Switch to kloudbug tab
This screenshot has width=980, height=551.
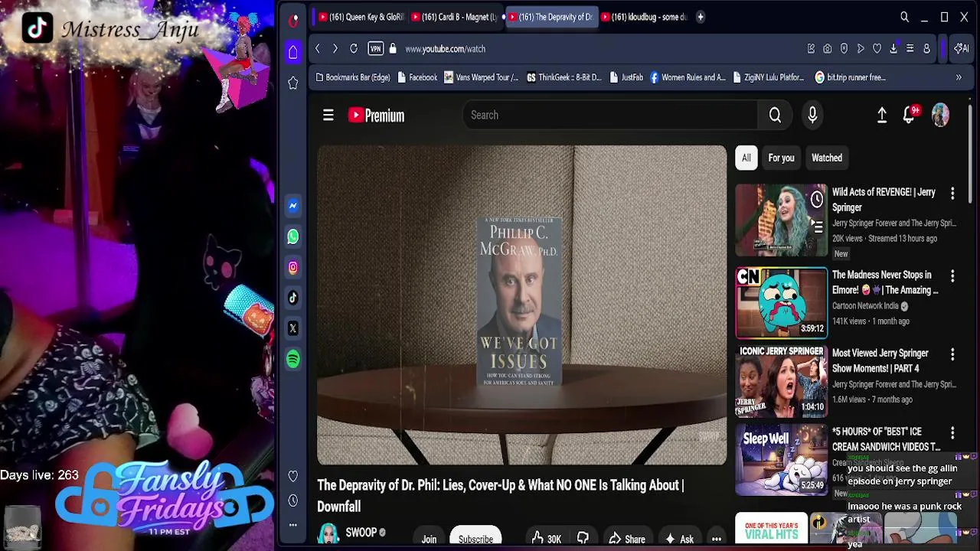coord(644,17)
